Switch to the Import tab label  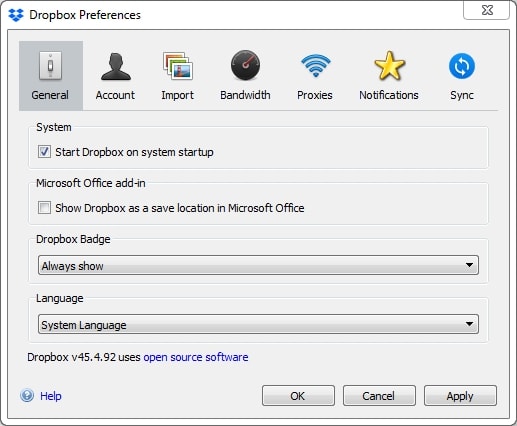point(178,95)
